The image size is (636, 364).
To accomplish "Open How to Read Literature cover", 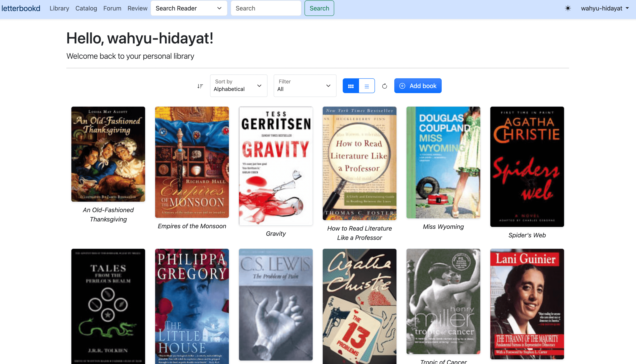I will pos(359,163).
